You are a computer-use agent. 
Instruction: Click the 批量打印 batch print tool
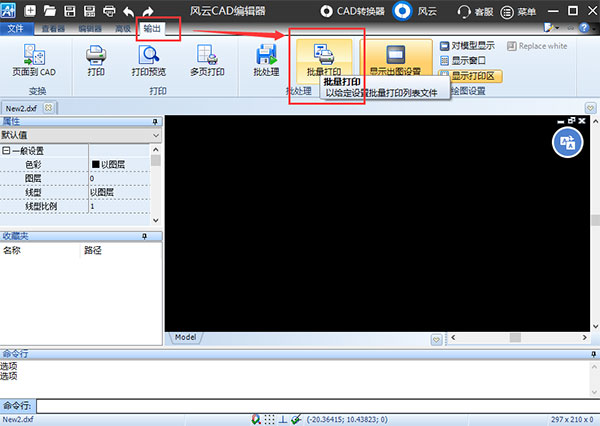click(324, 60)
